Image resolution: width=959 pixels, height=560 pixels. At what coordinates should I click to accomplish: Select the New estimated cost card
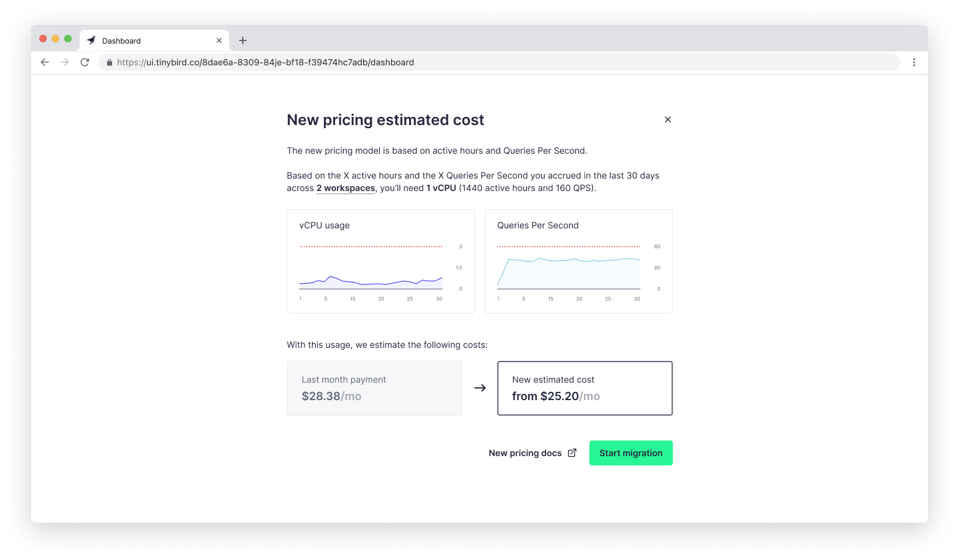[585, 388]
